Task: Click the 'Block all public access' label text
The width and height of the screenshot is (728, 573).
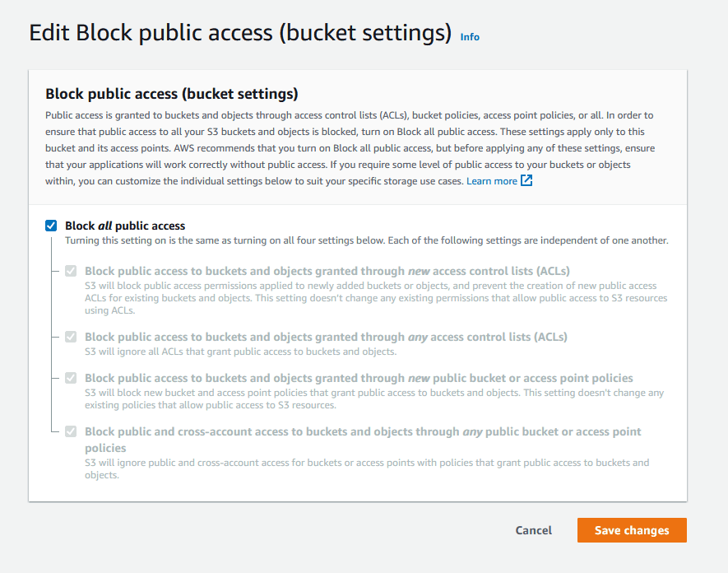Action: (x=125, y=226)
